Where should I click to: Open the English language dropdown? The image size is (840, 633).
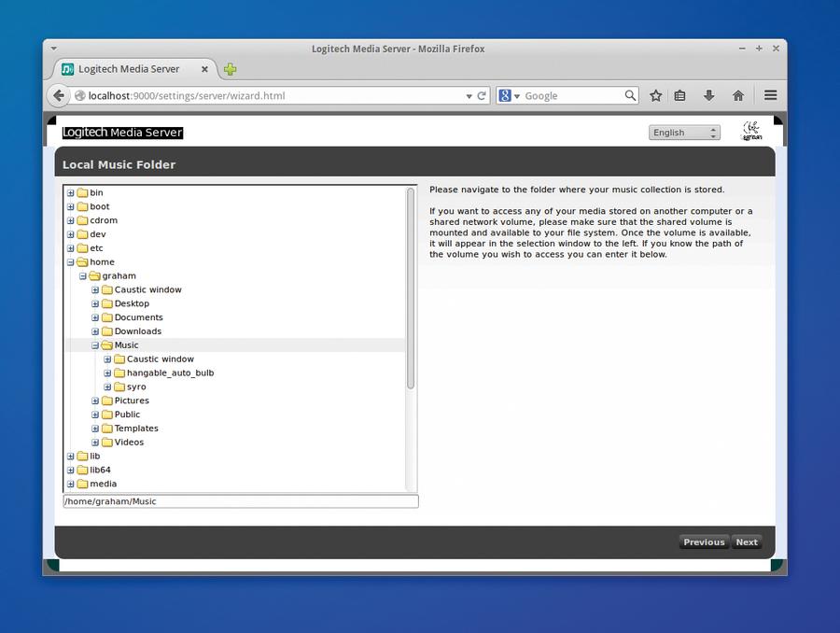[x=684, y=133]
